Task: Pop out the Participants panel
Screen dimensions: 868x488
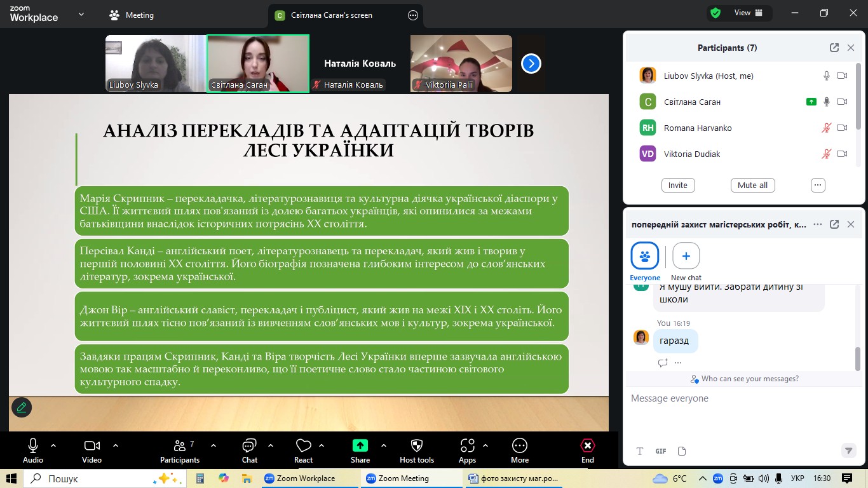Action: 834,48
